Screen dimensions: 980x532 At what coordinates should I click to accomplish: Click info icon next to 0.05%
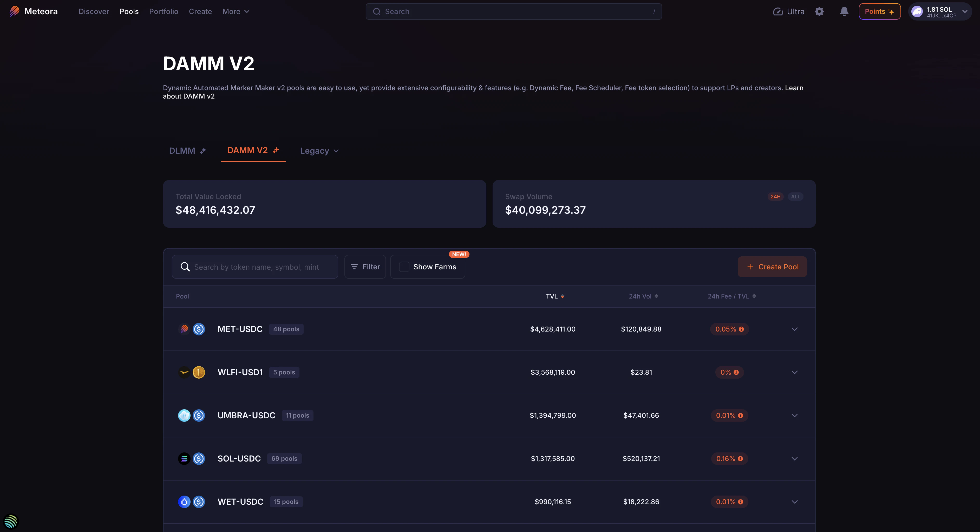[741, 329]
